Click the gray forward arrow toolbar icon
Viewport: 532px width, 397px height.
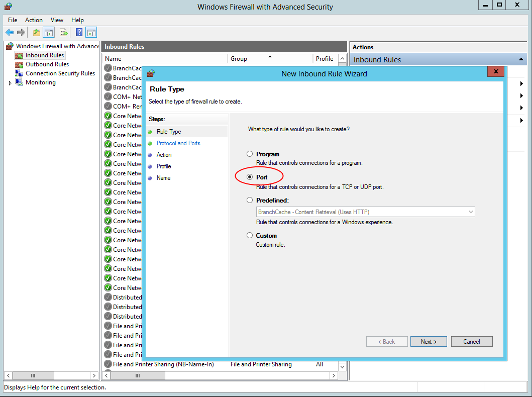(21, 33)
